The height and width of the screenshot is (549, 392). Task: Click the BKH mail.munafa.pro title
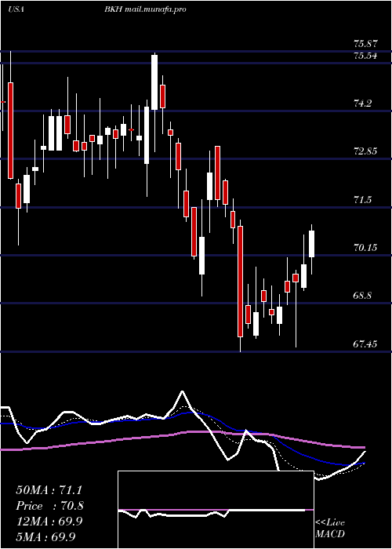click(x=145, y=9)
